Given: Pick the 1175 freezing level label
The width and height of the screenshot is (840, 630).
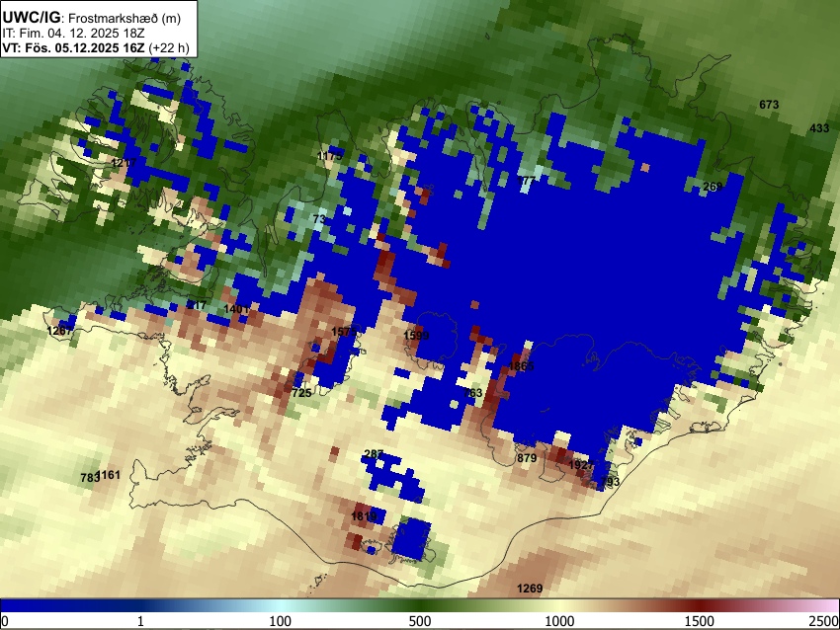Looking at the screenshot, I should tap(329, 156).
